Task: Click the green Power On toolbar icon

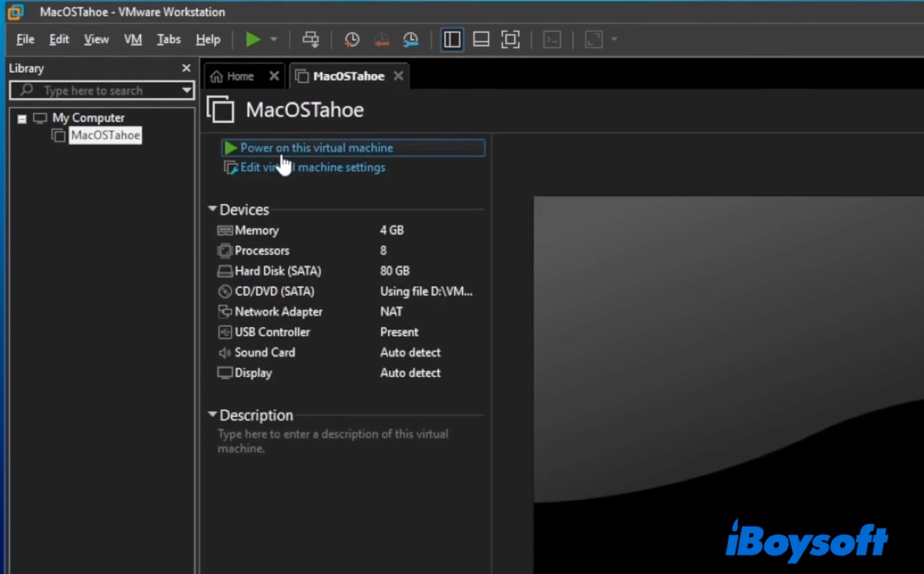Action: (x=253, y=39)
